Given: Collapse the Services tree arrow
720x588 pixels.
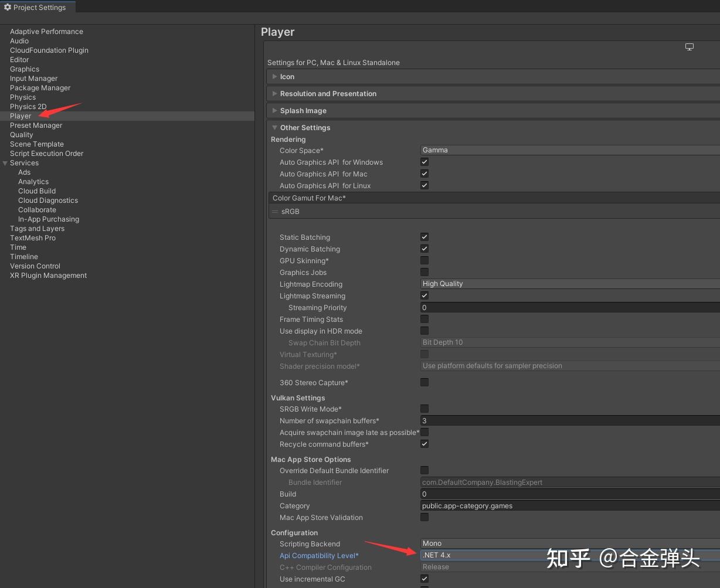Looking at the screenshot, I should (x=5, y=163).
